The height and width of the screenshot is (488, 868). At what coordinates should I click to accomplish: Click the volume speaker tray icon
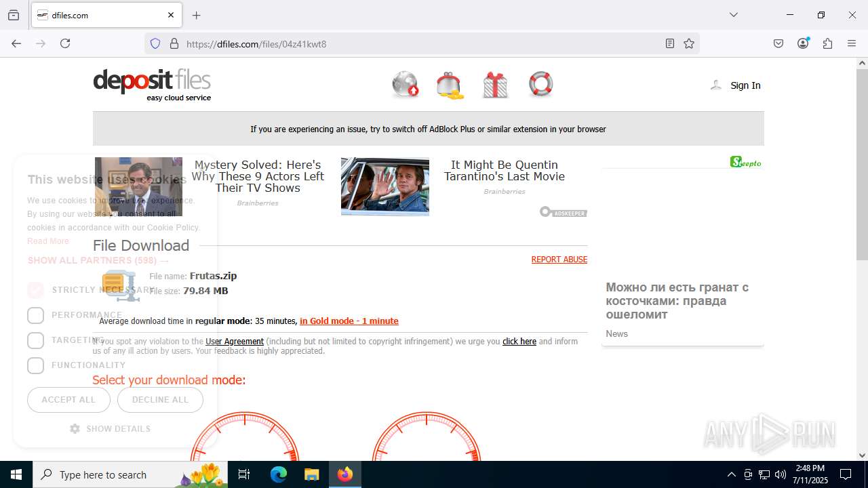click(x=781, y=474)
